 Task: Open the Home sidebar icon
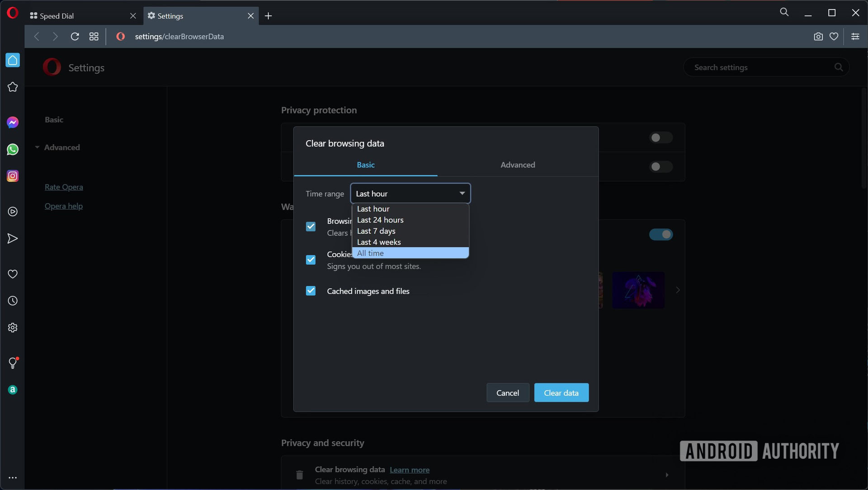coord(13,60)
